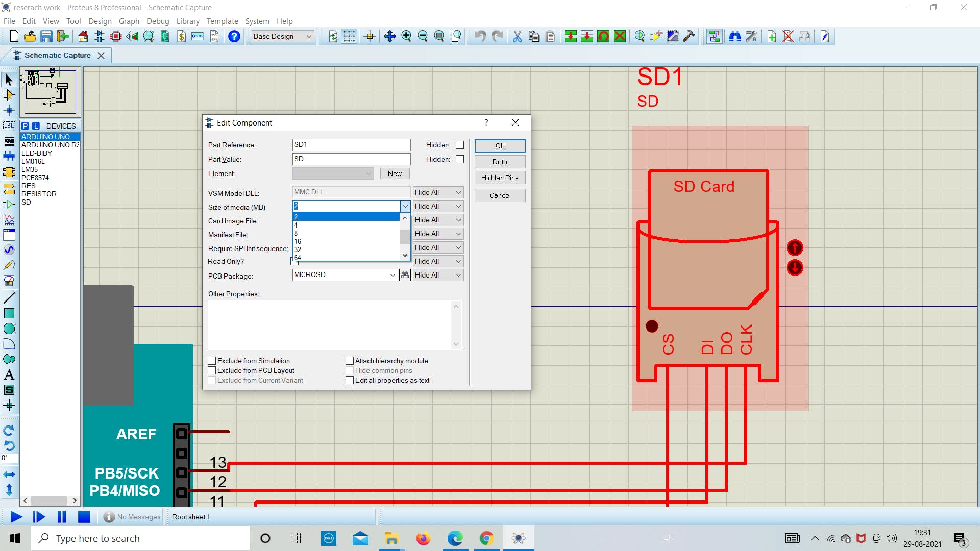Click Cancel to discard changes

pyautogui.click(x=499, y=194)
